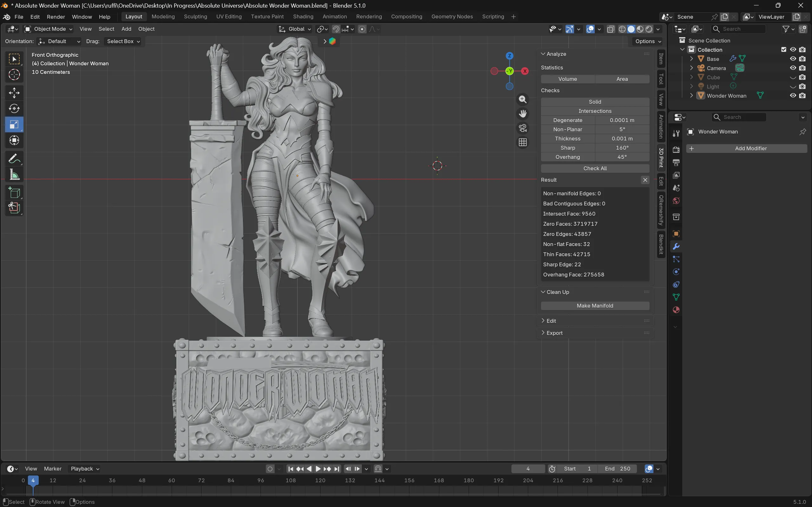Open the Object Mode dropdown
Screen dimensions: 812x507
(x=48, y=29)
